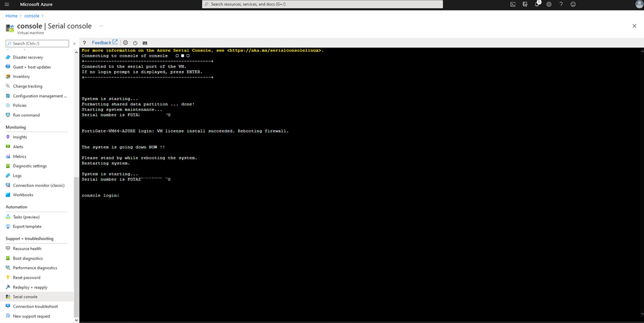
Task: Click the Export template icon
Action: click(8, 227)
